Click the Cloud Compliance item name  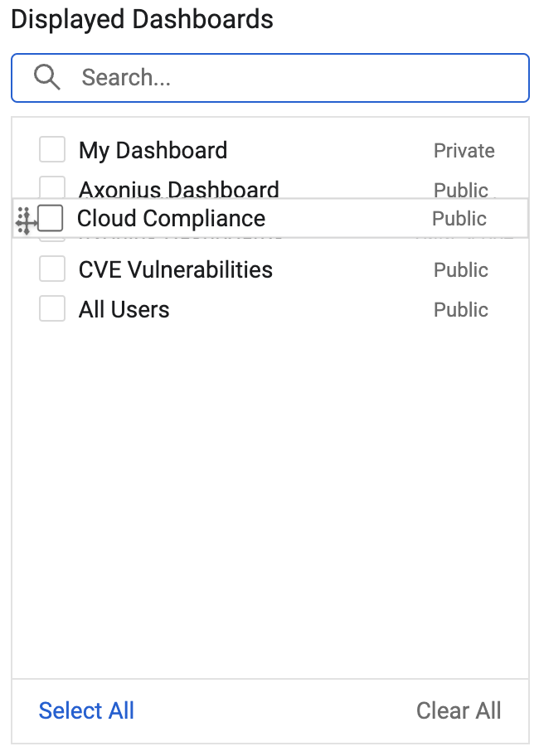pyautogui.click(x=171, y=218)
